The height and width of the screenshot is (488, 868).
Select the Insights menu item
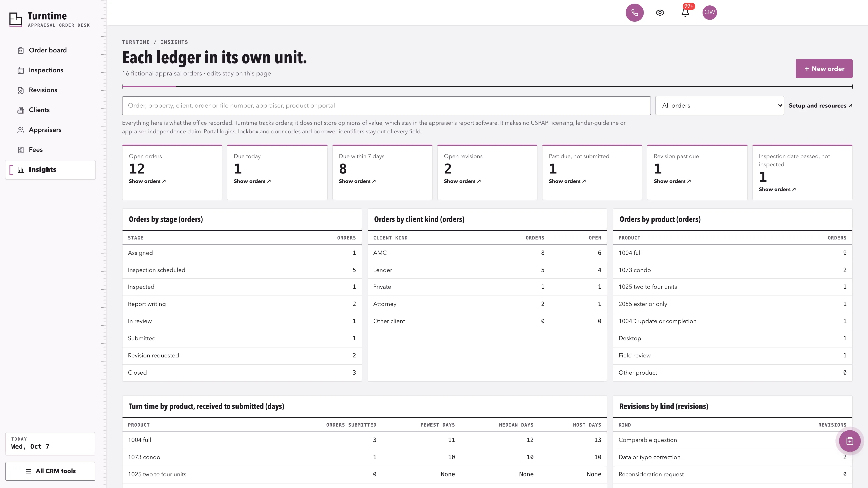pyautogui.click(x=51, y=169)
